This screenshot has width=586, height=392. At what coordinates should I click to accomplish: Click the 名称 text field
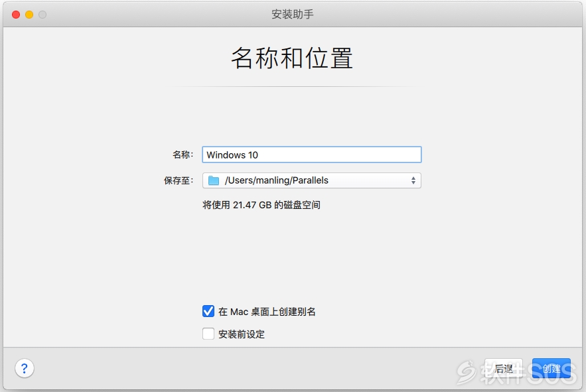pos(312,155)
